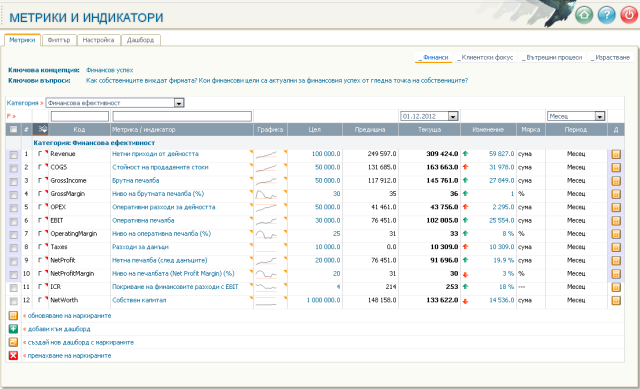Select the Клиентски фокус perspective link

click(485, 58)
